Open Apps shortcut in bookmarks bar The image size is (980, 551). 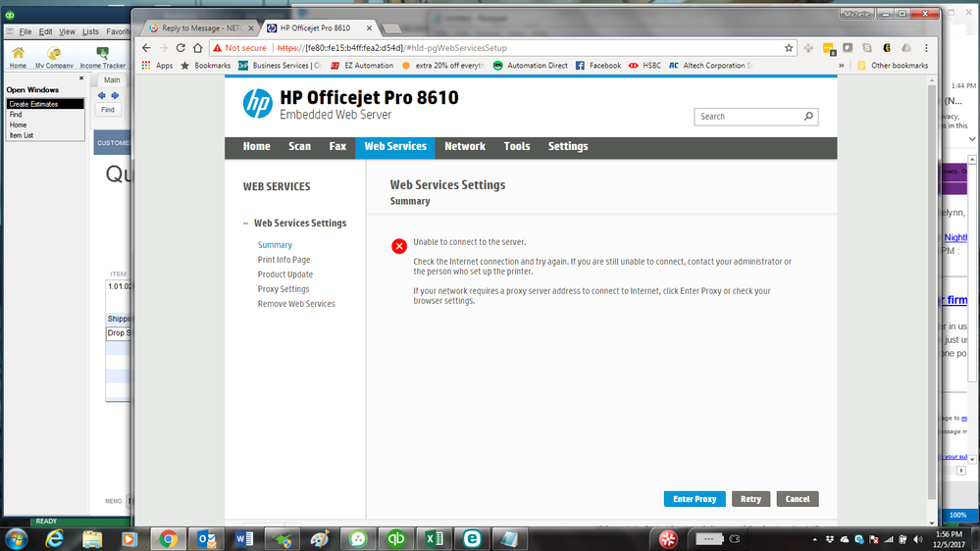[157, 66]
